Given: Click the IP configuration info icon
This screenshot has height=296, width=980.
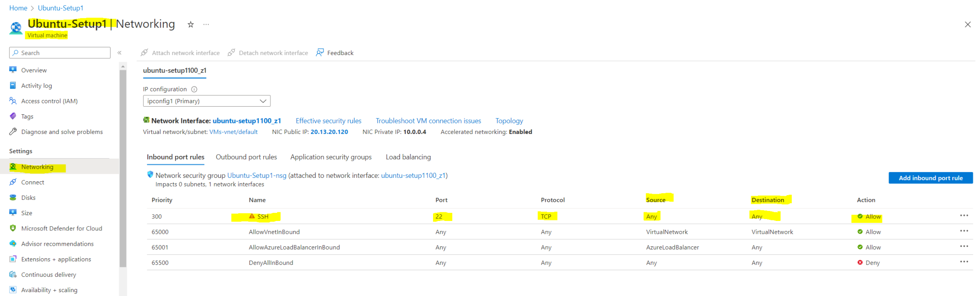Looking at the screenshot, I should click(194, 89).
